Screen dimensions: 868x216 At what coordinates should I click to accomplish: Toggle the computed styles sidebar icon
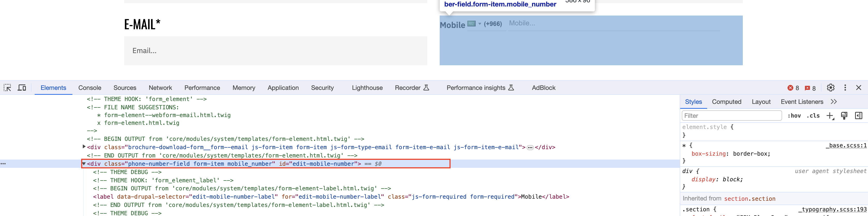point(859,116)
